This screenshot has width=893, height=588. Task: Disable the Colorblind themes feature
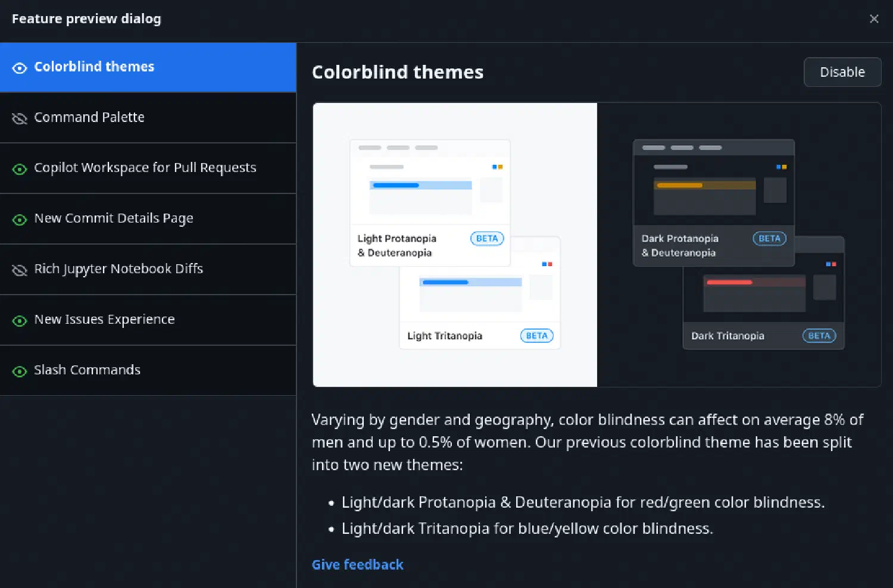point(842,72)
